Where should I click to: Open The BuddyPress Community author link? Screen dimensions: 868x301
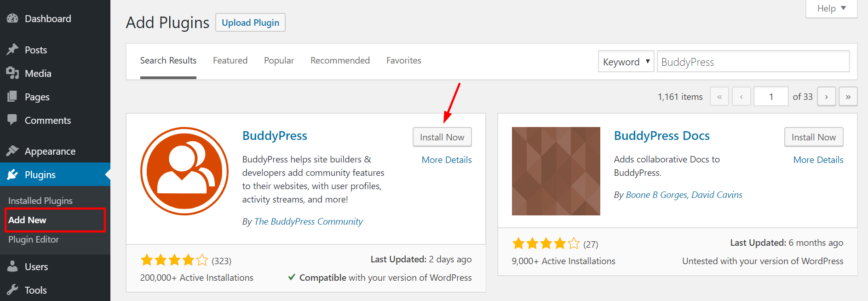tap(308, 221)
